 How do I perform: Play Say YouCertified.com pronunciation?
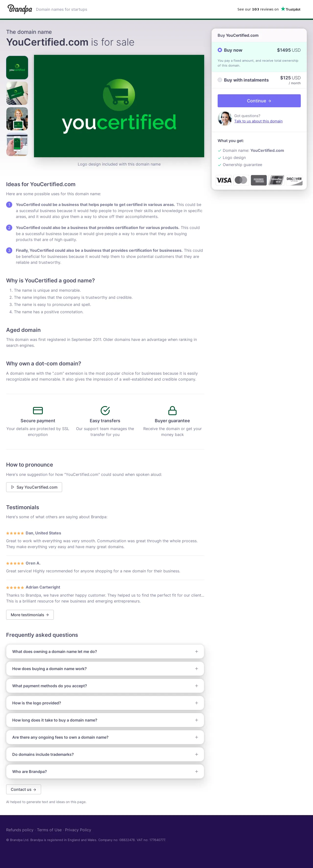[x=34, y=487]
